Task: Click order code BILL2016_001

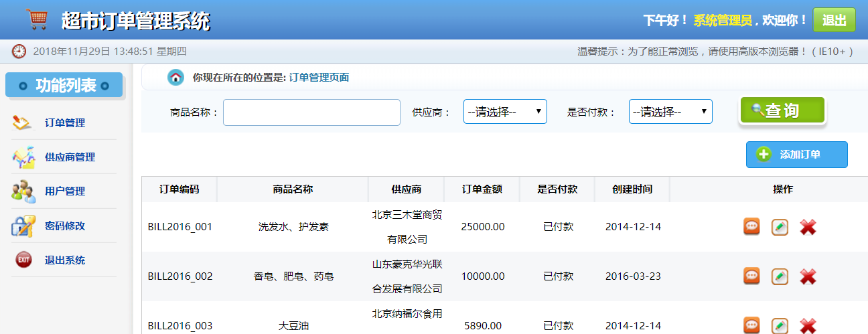Action: [x=180, y=227]
